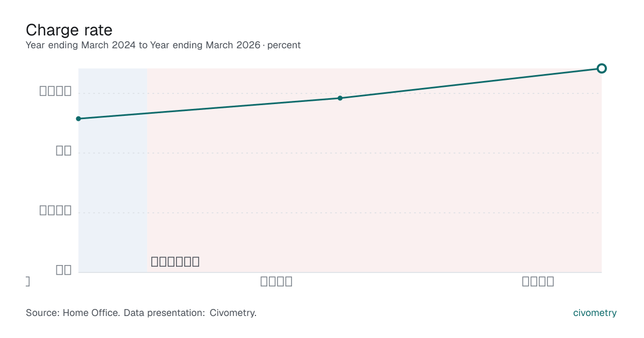Select the pink shaded background region
Screen dimensions: 644x338
pyautogui.click(x=374, y=170)
